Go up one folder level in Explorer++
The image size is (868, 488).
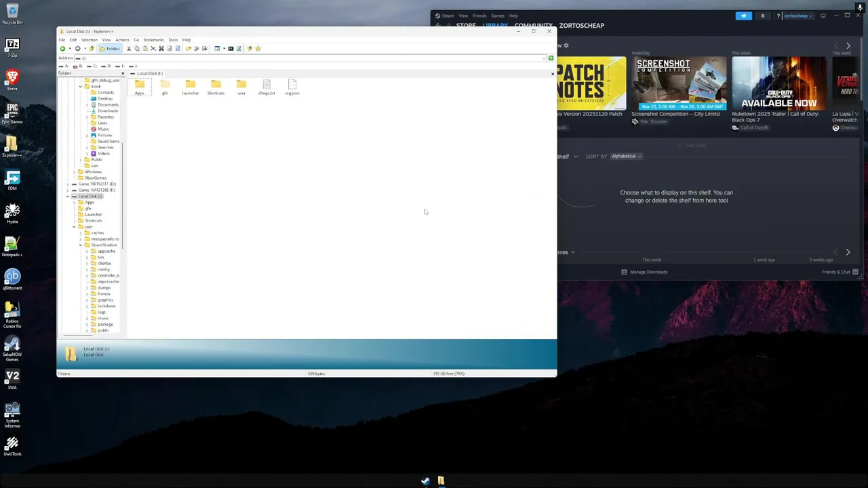point(92,49)
